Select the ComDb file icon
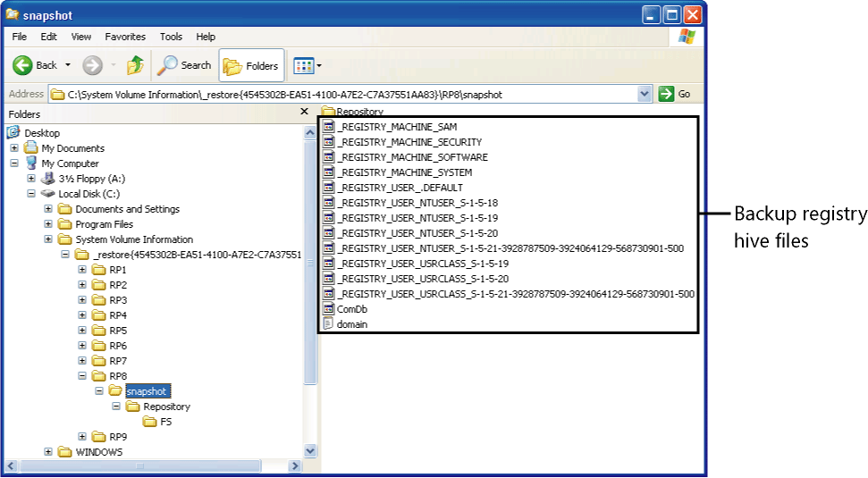 coord(328,309)
